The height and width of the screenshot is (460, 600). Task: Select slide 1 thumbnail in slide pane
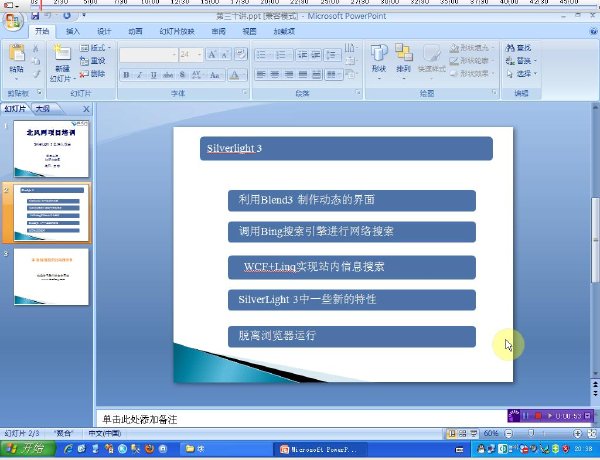pyautogui.click(x=51, y=149)
